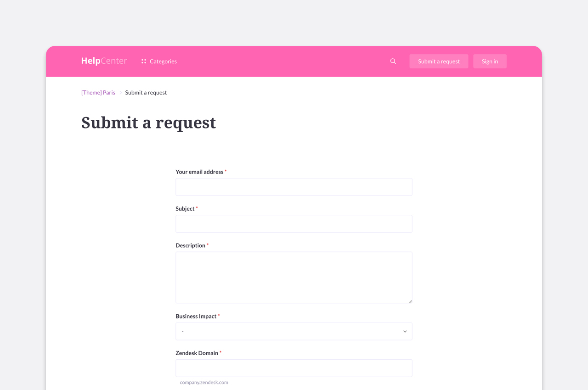
Task: Click the Business Impact dropdown arrow
Action: [x=405, y=331]
